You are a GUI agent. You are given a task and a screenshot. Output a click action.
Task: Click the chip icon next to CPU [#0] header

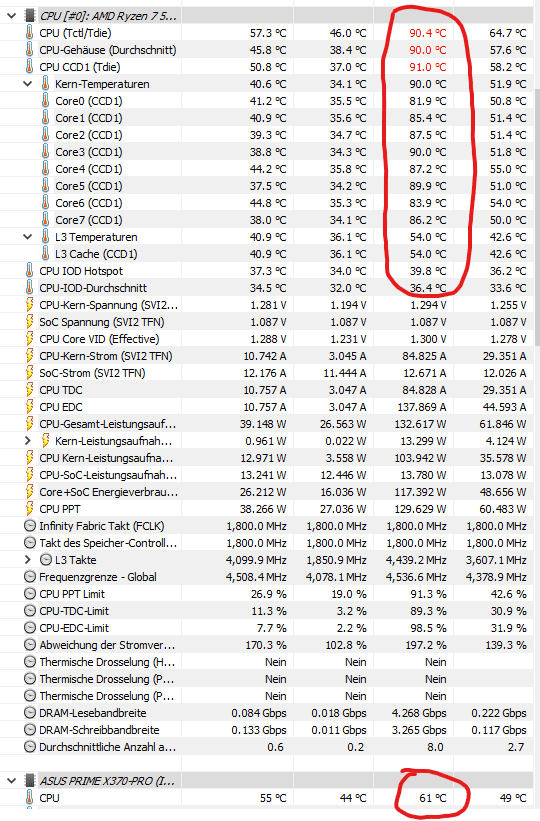click(x=30, y=16)
